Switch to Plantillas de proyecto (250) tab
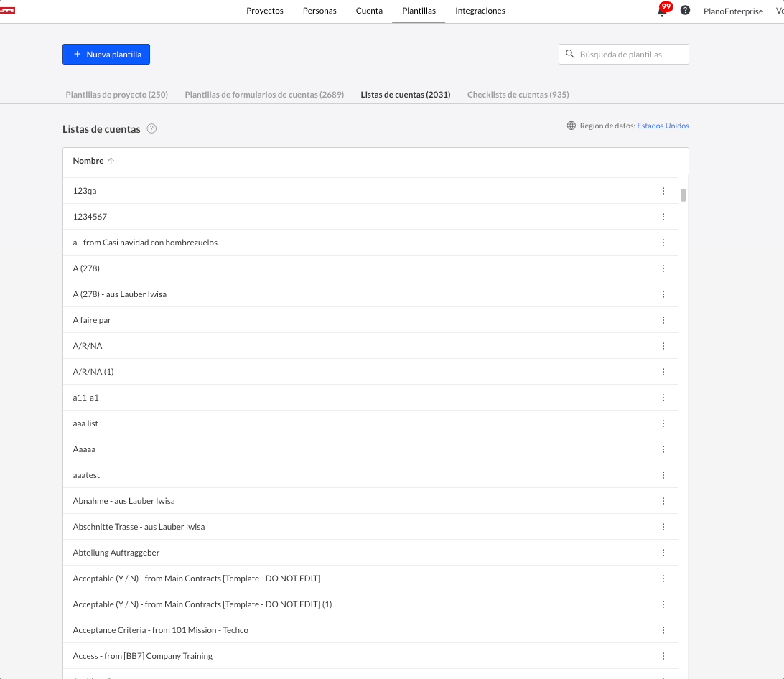 click(116, 95)
